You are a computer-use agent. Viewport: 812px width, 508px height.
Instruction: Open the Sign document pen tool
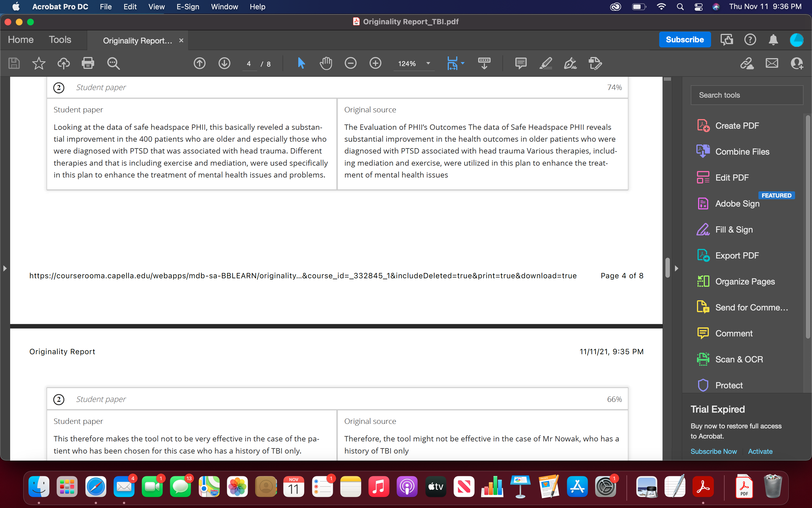pyautogui.click(x=570, y=63)
